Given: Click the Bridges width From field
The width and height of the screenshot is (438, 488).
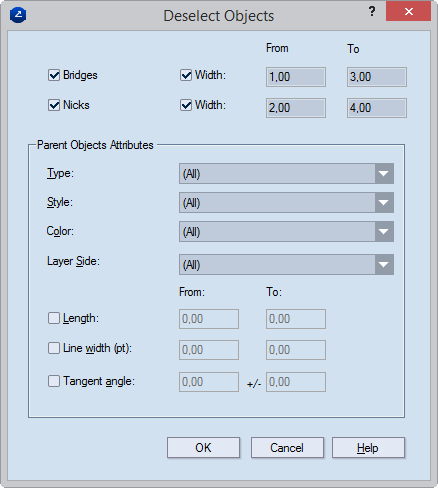Looking at the screenshot, I should [x=296, y=77].
